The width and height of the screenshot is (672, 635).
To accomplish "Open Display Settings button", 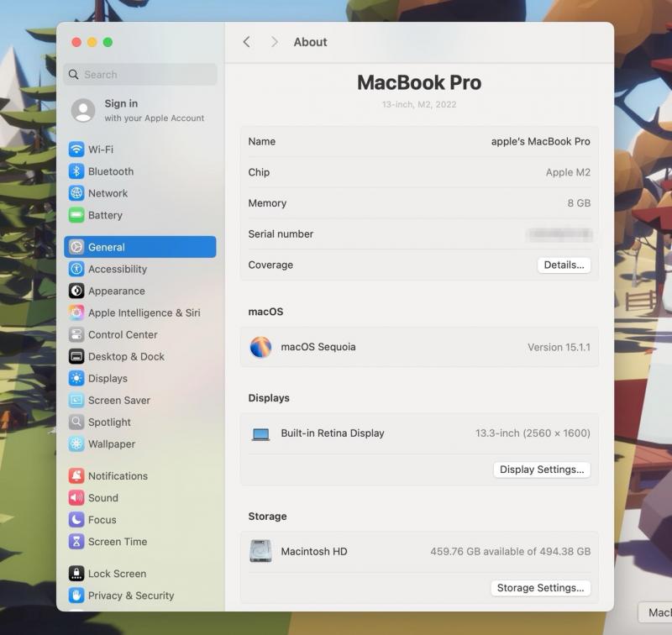I will click(542, 470).
